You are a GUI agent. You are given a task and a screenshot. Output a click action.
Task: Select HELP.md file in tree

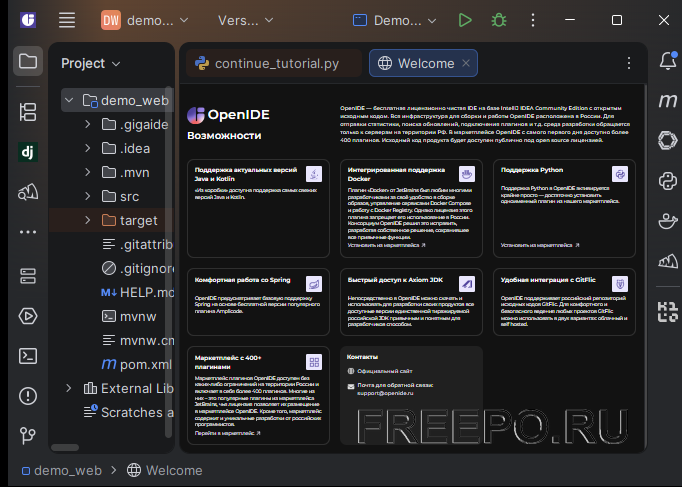(x=137, y=292)
